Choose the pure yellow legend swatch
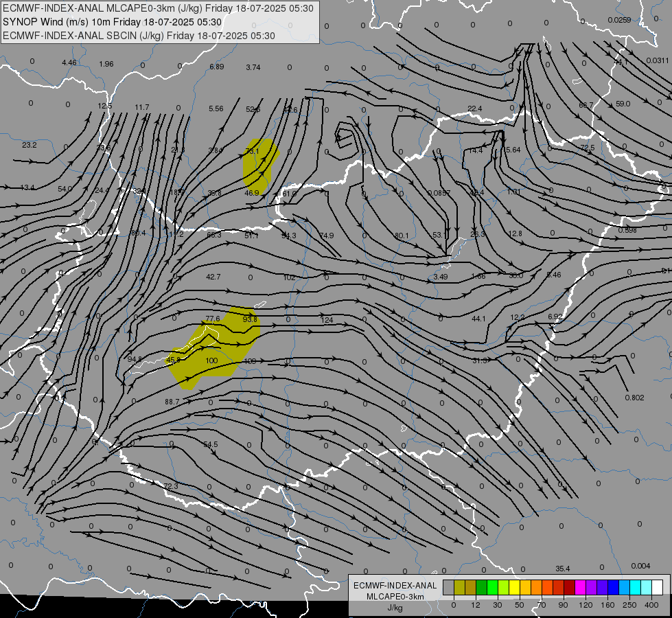Image resolution: width=672 pixels, height=618 pixels. pos(515,587)
